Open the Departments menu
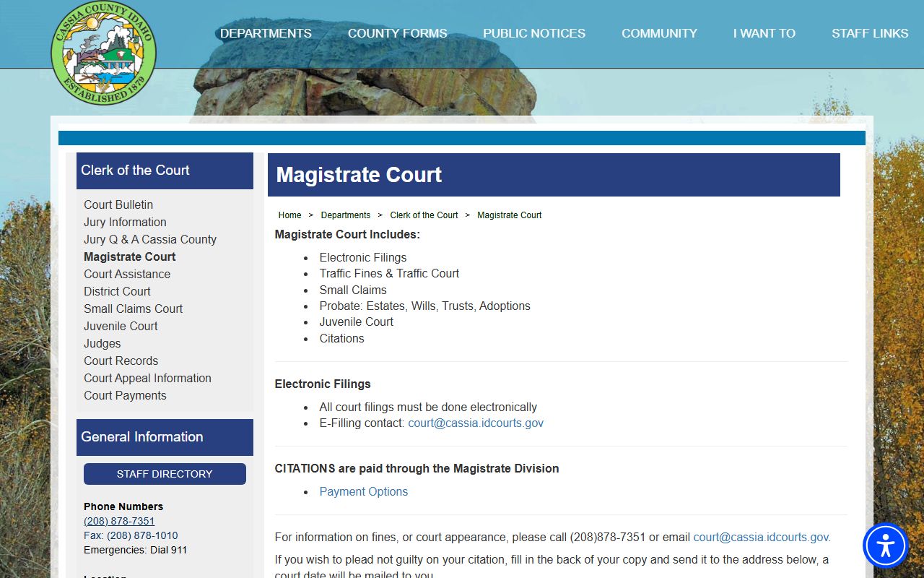924x578 pixels. pyautogui.click(x=266, y=33)
